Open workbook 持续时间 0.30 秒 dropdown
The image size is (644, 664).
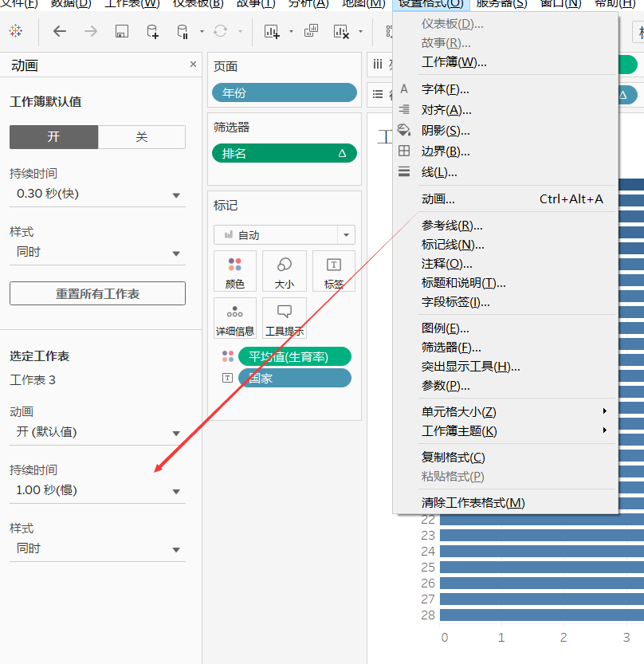[97, 194]
